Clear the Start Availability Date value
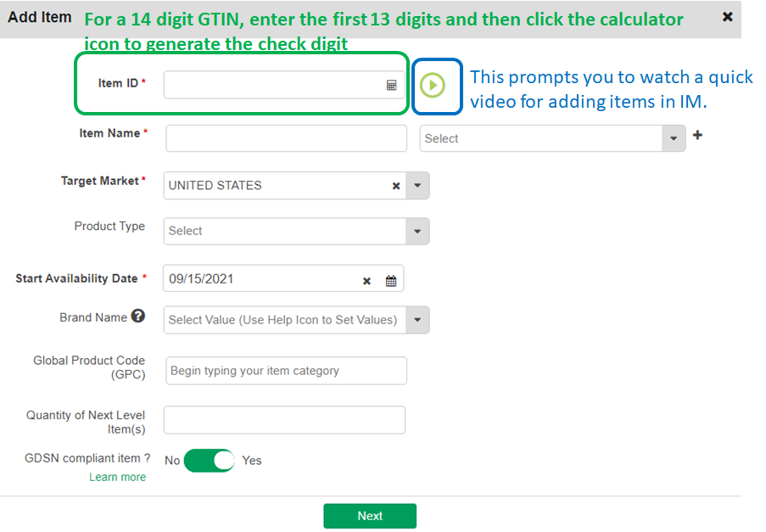The width and height of the screenshot is (766, 532). (x=366, y=281)
